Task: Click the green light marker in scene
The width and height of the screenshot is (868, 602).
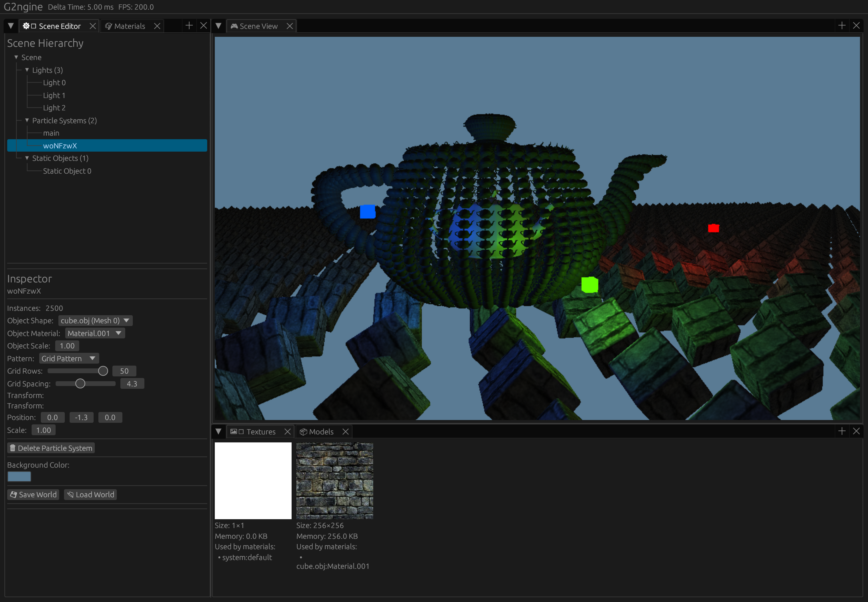Action: coord(590,284)
